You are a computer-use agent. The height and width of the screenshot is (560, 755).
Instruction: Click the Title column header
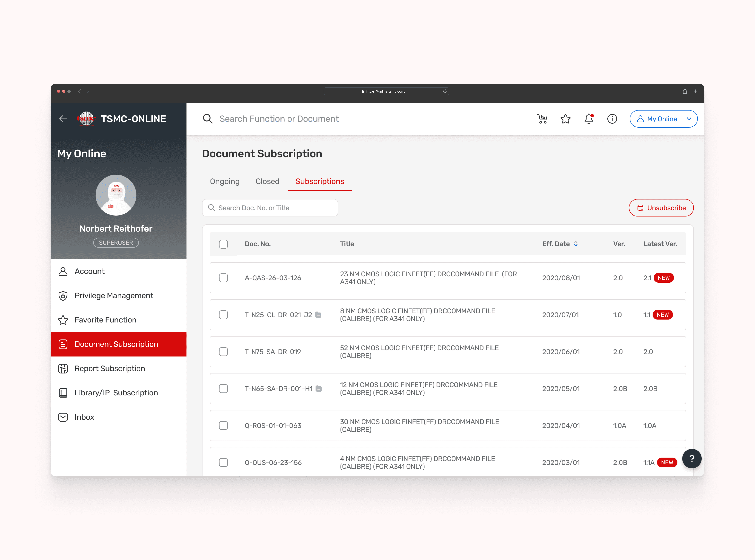click(x=347, y=244)
